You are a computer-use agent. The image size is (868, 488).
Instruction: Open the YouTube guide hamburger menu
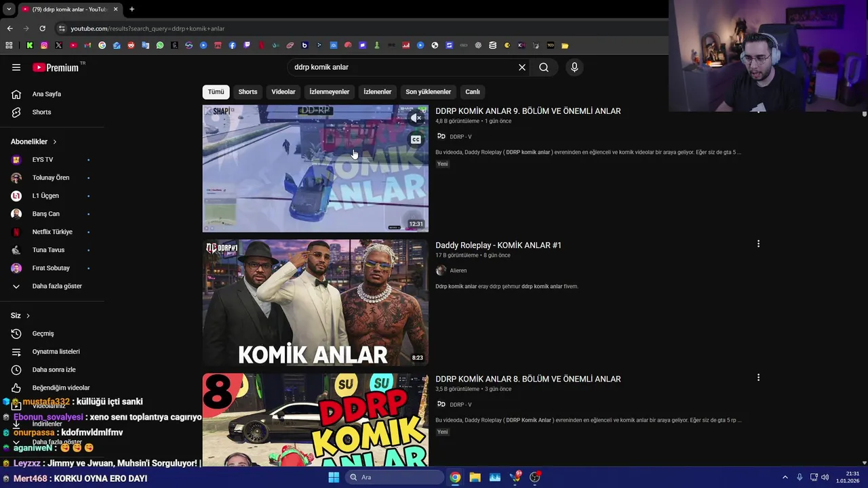16,67
